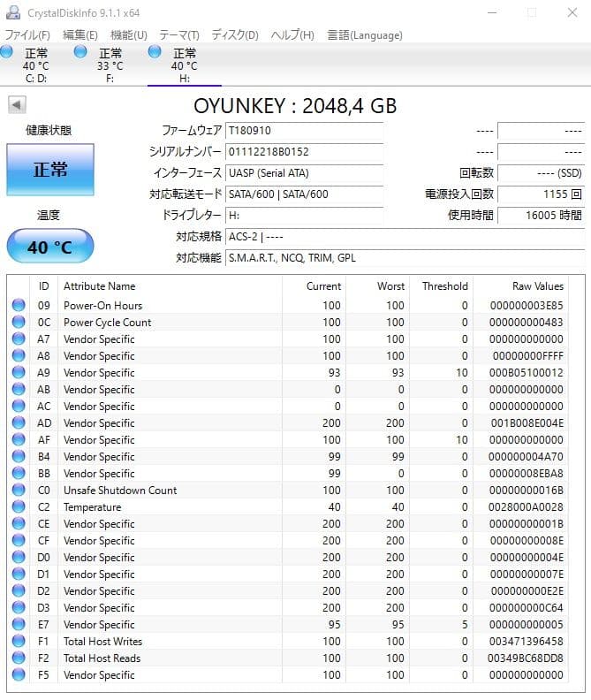This screenshot has height=700, width=591.
Task: Click status orb of attribute A7
Action: 19,339
